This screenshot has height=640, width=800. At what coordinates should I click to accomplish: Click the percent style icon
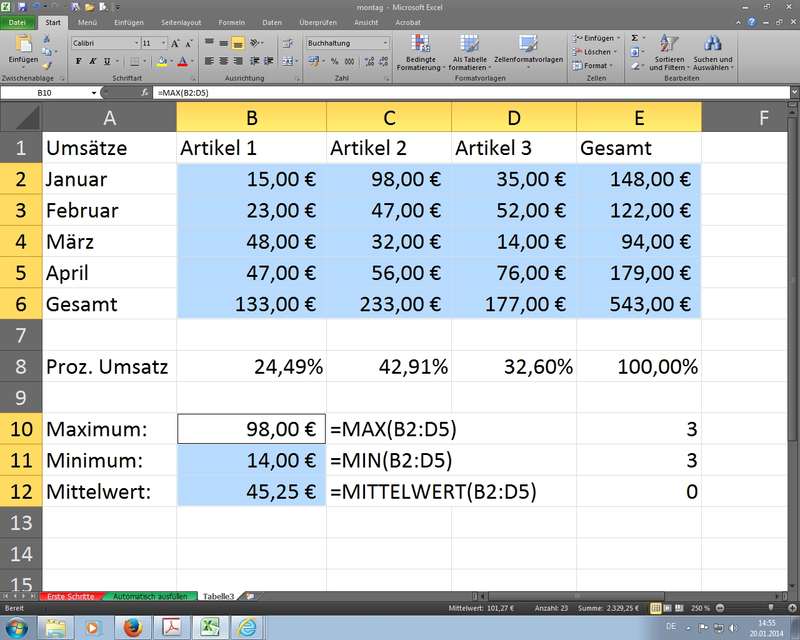(x=333, y=61)
